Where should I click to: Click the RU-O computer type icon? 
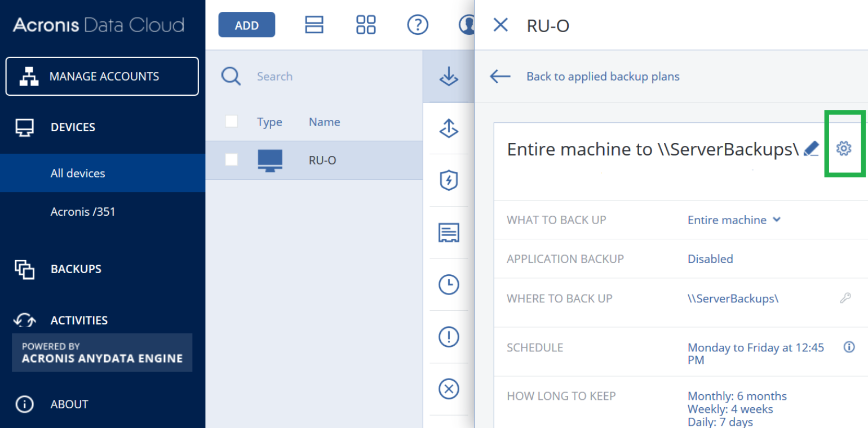270,160
